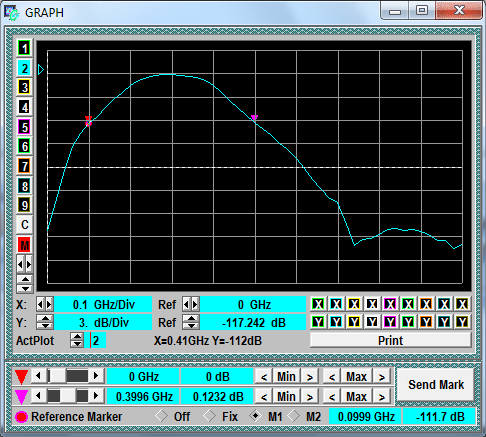This screenshot has height=437, width=486.
Task: Click previous-min arrow in red marker row
Action: pos(264,377)
